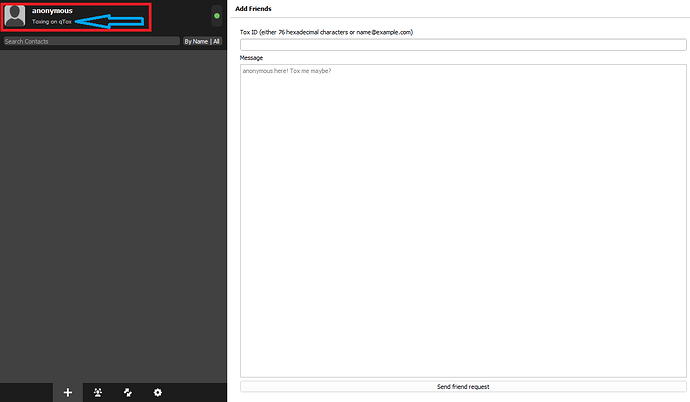
Task: Click the Tox ID field label
Action: pyautogui.click(x=326, y=32)
